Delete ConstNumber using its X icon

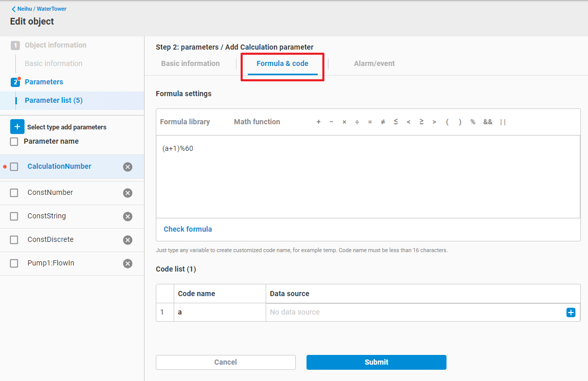(x=128, y=193)
